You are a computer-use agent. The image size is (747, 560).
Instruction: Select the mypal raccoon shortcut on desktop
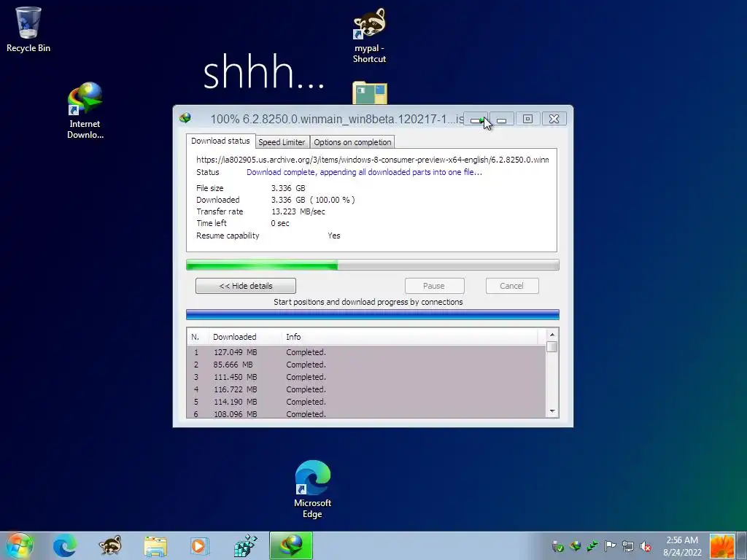coord(369,36)
